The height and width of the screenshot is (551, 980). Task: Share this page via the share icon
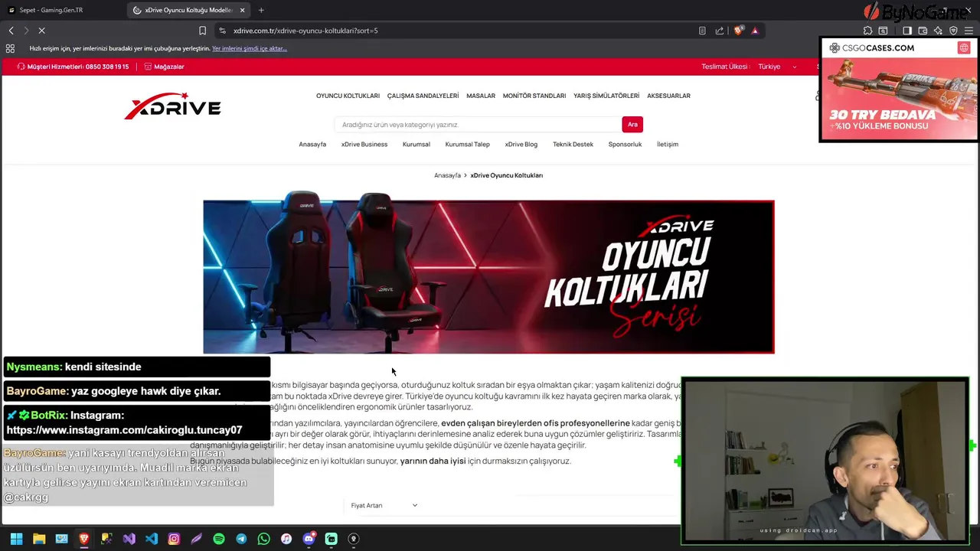coord(720,31)
